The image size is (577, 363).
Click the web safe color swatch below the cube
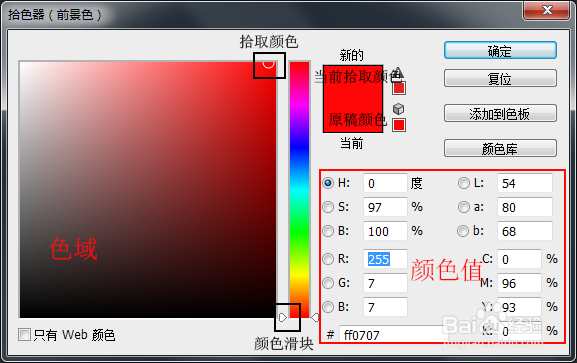click(399, 125)
